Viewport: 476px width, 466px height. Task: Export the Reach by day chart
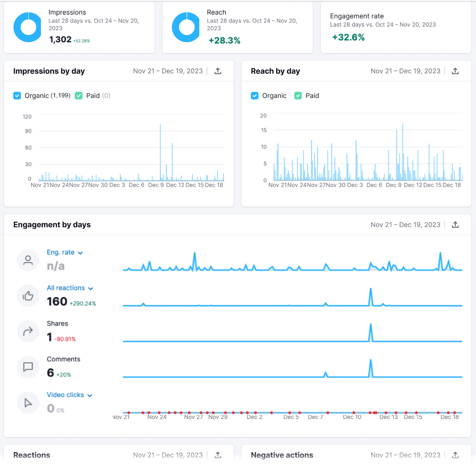click(455, 71)
